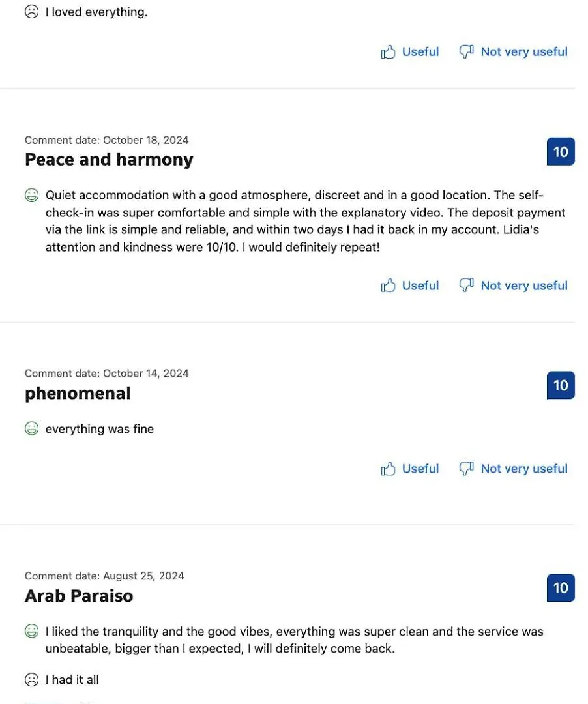Open the 'Arab Paraiso' review title
This screenshot has height=704, width=588.
pos(79,596)
